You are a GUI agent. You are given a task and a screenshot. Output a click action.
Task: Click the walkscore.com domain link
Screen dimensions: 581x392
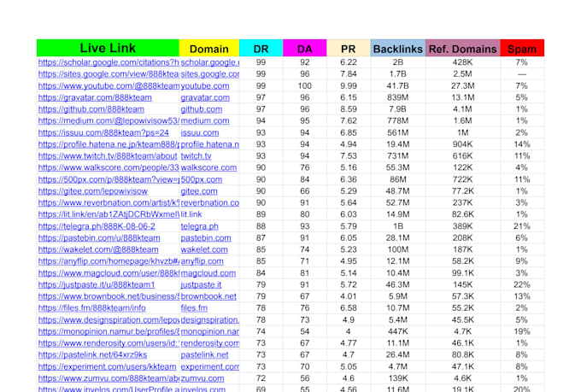(208, 168)
